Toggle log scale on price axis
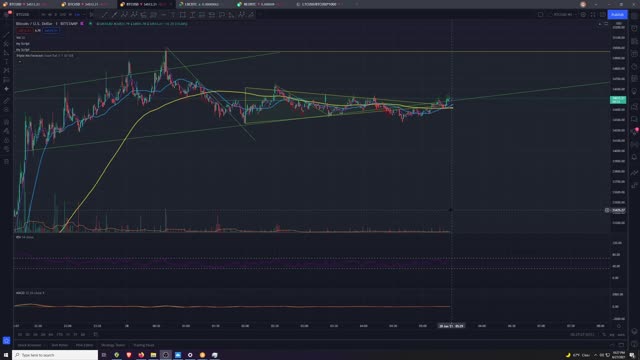The width and height of the screenshot is (640, 360). click(612, 335)
